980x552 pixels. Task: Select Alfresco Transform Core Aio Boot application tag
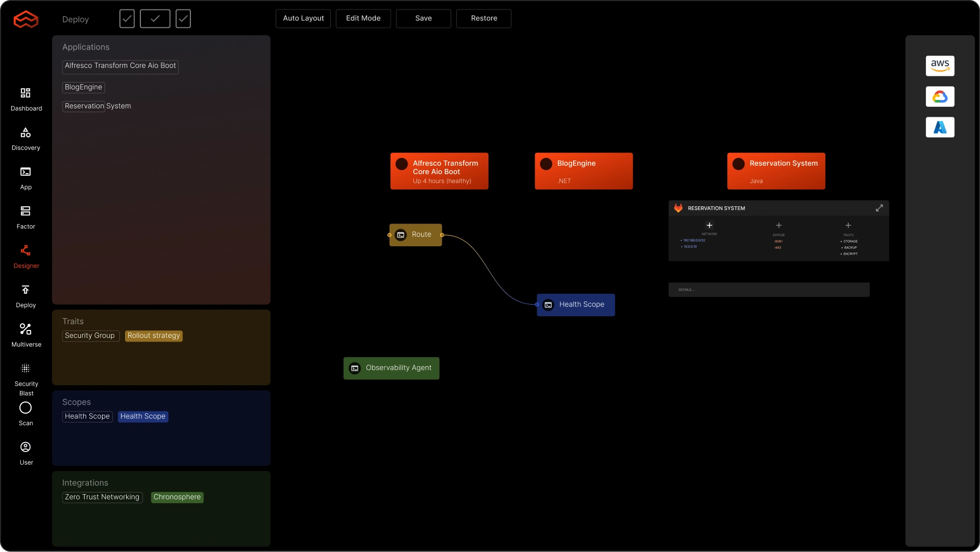(120, 66)
